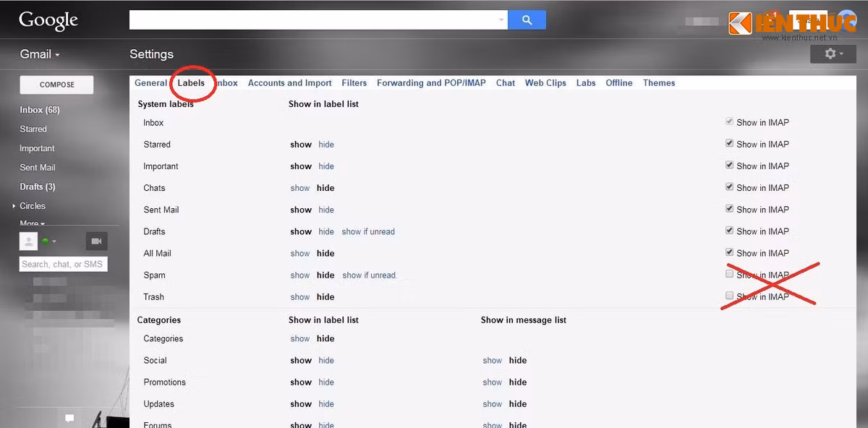Screen dimensions: 868x428
Task: Click the blue magnifier search button
Action: tap(527, 20)
